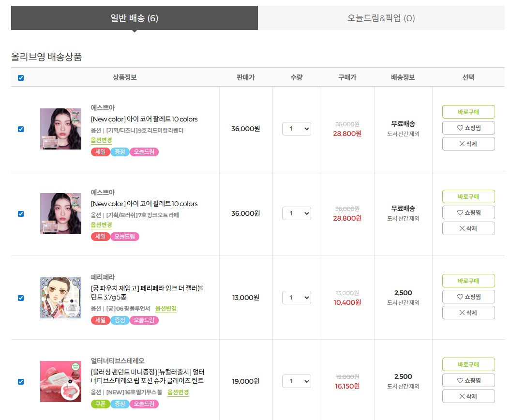Open quantity dropdown for 페리페라 잉크 더 젤러블 틴트

point(297,298)
